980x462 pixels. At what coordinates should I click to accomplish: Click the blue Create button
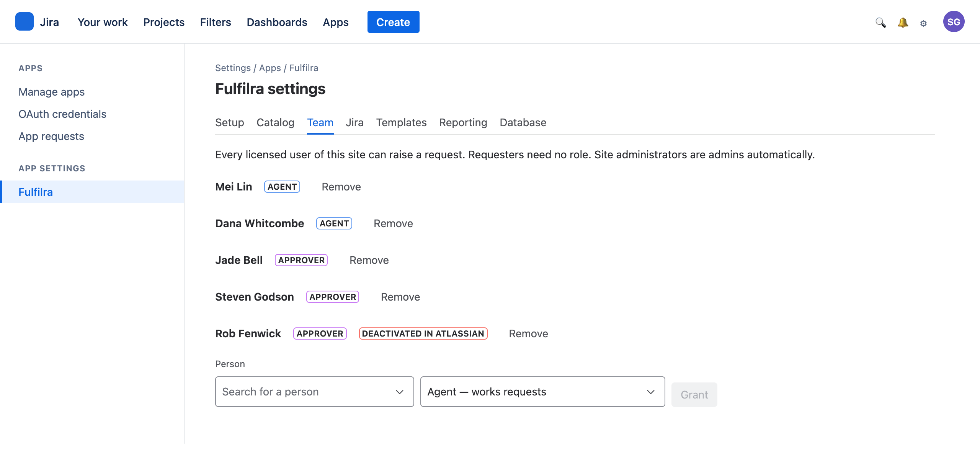pos(393,22)
